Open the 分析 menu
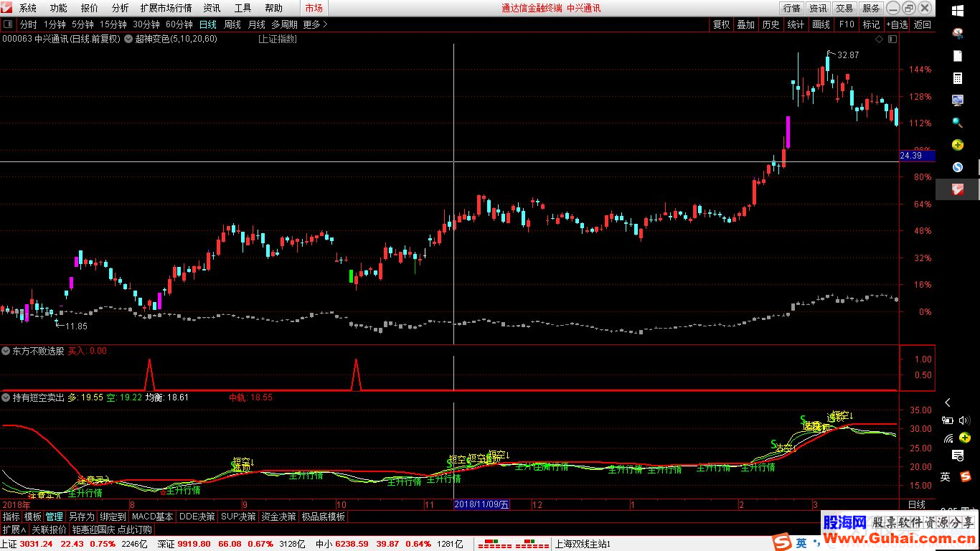The height and width of the screenshot is (551, 980). (121, 8)
